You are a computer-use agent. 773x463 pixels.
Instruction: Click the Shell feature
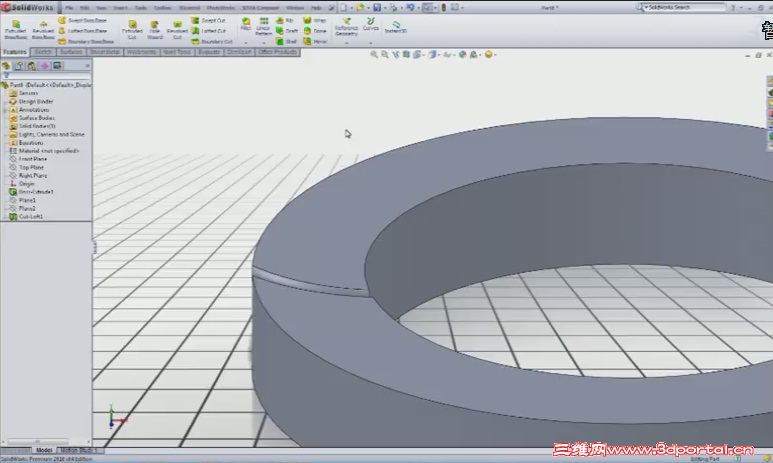286,41
